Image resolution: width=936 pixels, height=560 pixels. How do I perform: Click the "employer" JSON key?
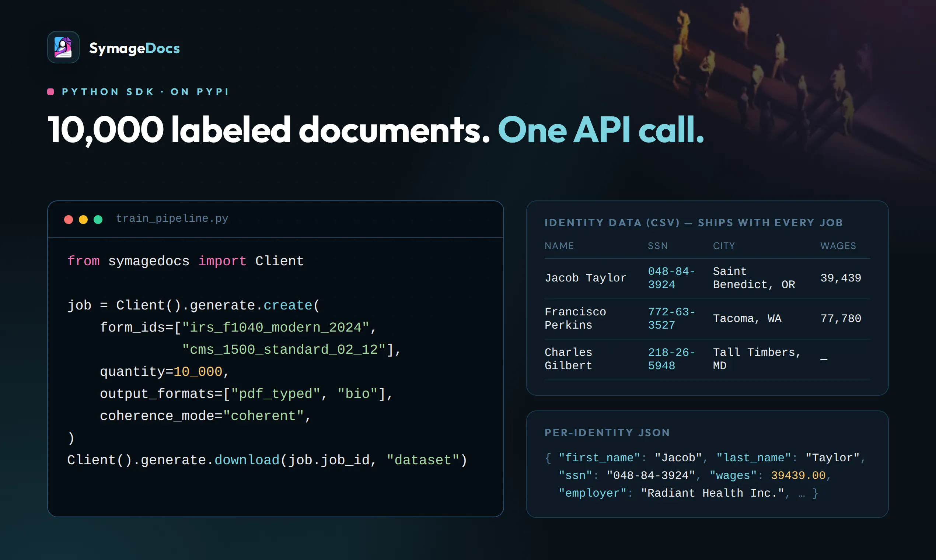coord(593,493)
